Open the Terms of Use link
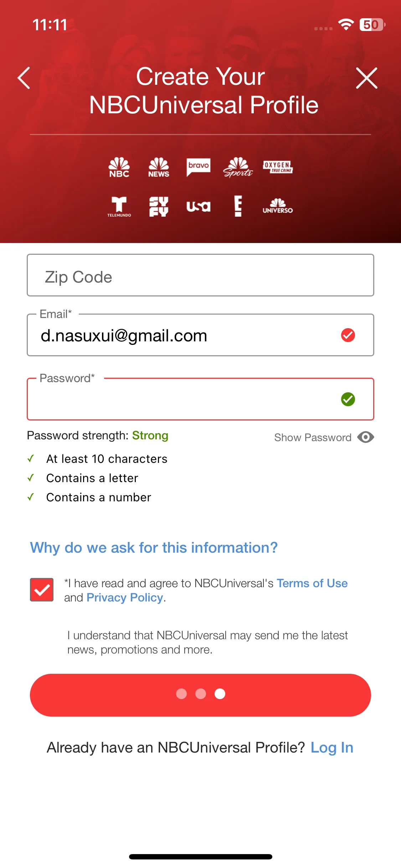Screen dimensions: 401x868 tap(312, 583)
